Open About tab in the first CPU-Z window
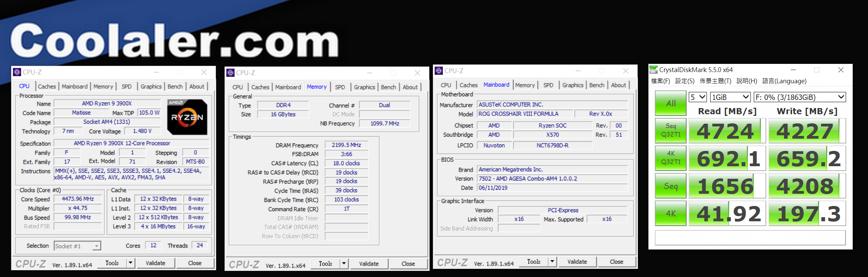 pyautogui.click(x=197, y=86)
